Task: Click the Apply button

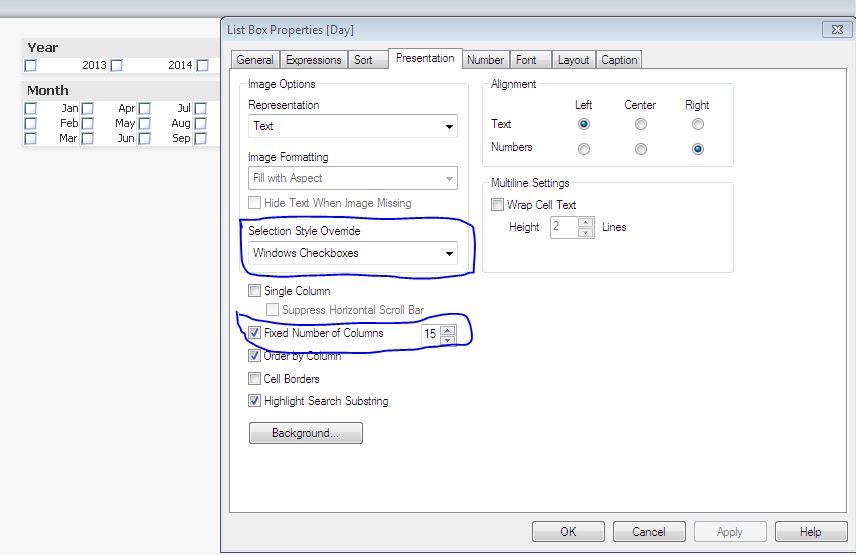Action: coord(730,532)
